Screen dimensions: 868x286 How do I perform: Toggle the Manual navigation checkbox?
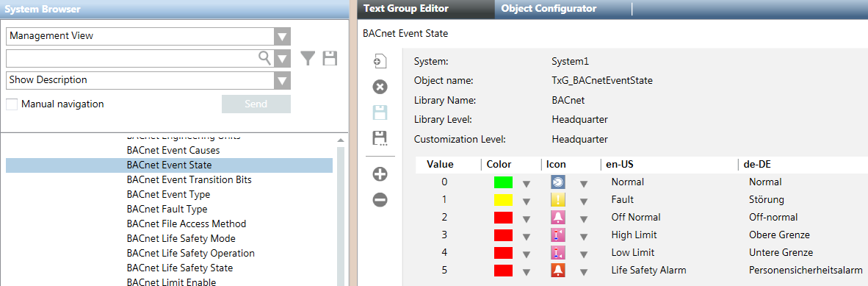(12, 104)
